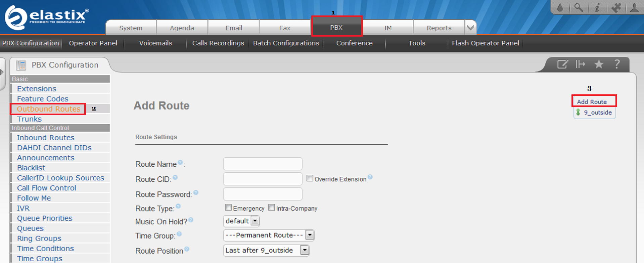Open the Operator Panel menu item
Image resolution: width=644 pixels, height=263 pixels.
coord(93,43)
